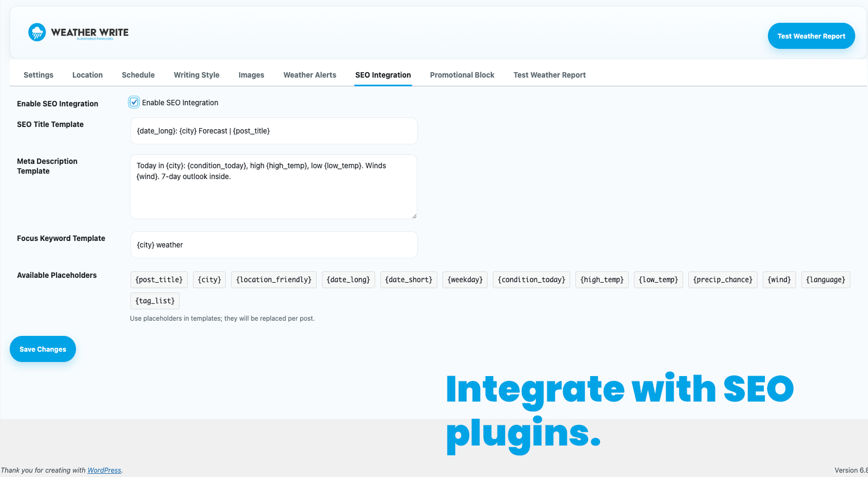
Task: Go to the Writing Style tab
Action: [196, 75]
